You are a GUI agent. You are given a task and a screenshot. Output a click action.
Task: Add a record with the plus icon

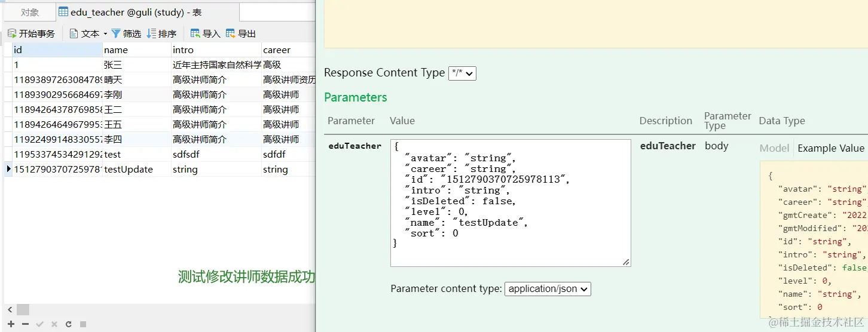pyautogui.click(x=11, y=324)
